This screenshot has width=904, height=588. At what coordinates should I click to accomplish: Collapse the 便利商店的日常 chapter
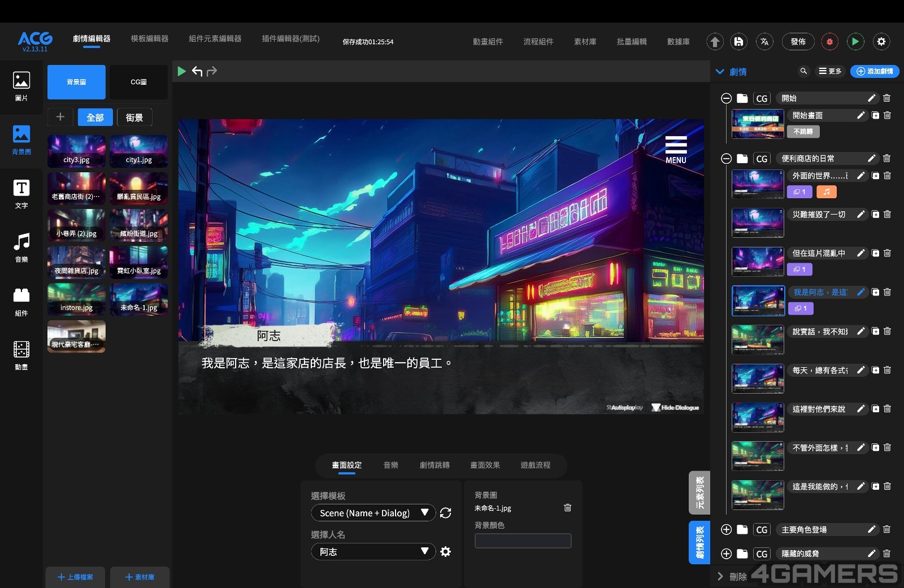727,159
